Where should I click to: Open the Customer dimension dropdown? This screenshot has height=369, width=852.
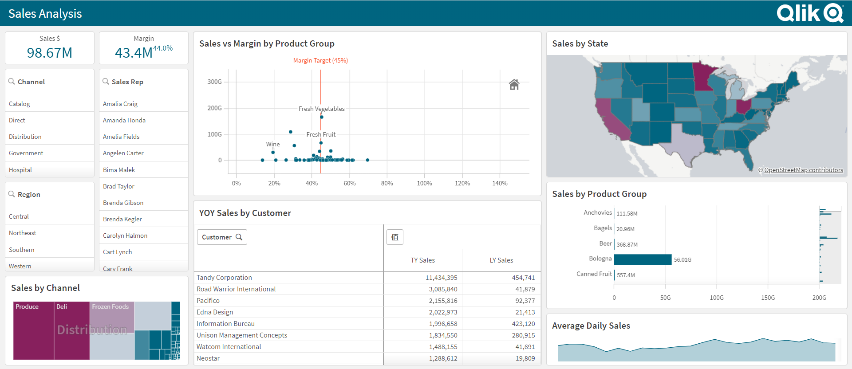[x=222, y=237]
